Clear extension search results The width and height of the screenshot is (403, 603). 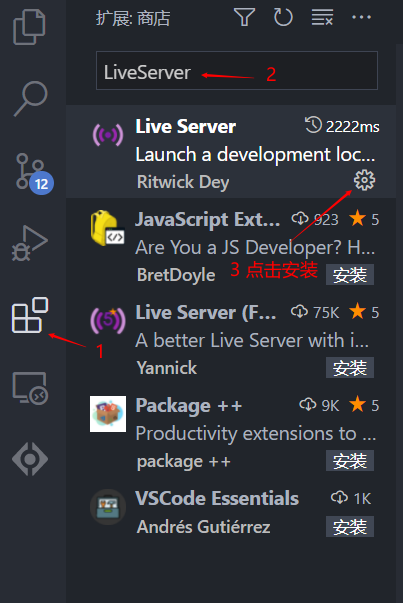(322, 18)
